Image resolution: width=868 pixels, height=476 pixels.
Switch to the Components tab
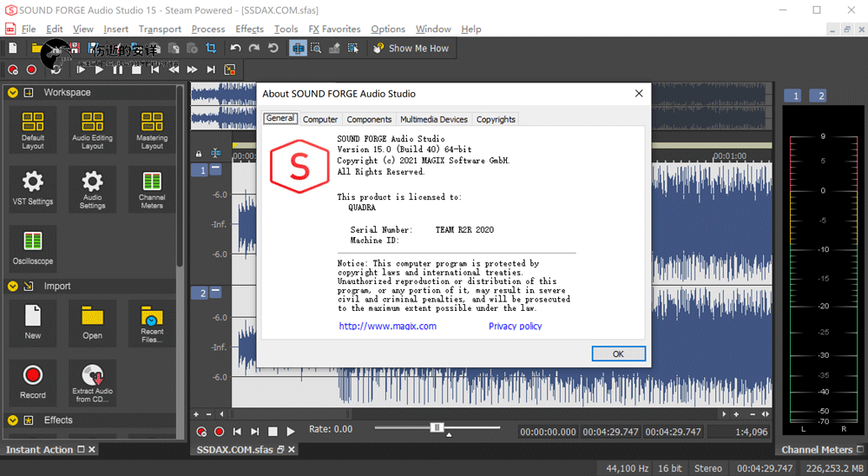tap(369, 119)
